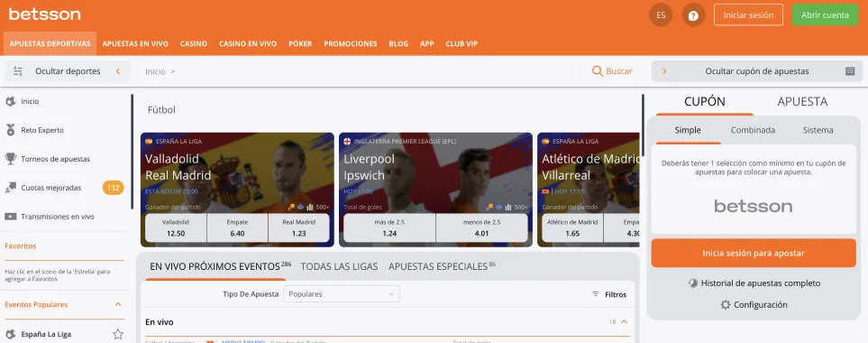Open the help question mark icon
This screenshot has width=868, height=343.
coord(693,15)
